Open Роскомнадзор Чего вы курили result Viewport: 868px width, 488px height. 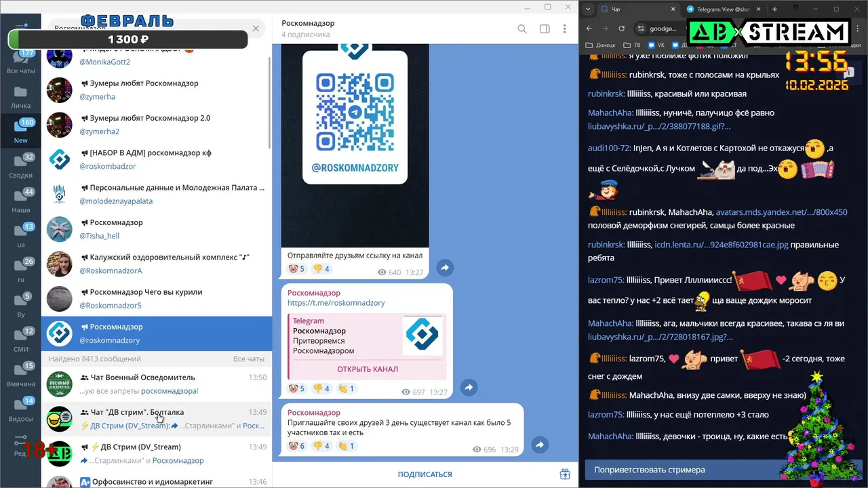(156, 299)
